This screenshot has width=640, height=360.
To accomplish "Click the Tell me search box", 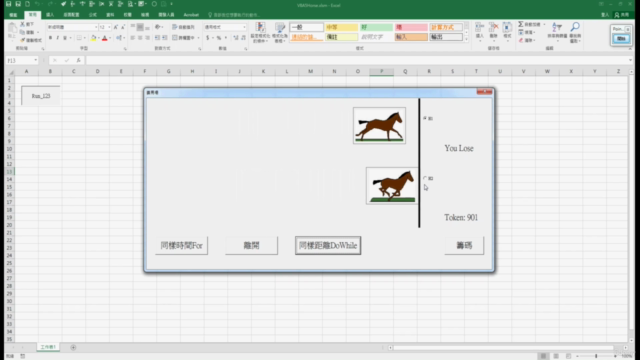I will (235, 15).
